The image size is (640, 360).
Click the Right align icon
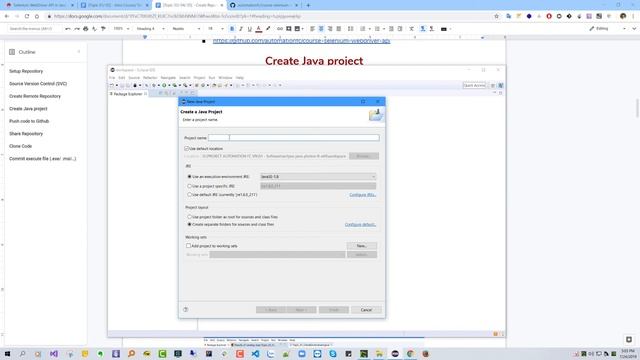click(x=330, y=29)
